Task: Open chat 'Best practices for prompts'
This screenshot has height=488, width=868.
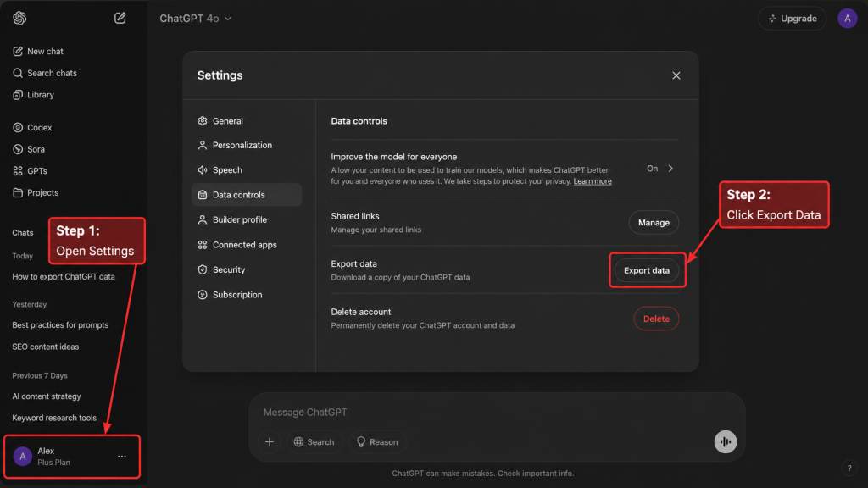Action: pyautogui.click(x=60, y=324)
